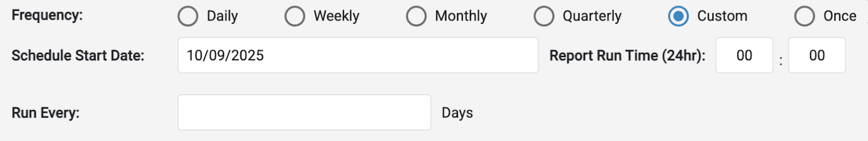Click the "Daily" text label
868x141 pixels.
(222, 16)
